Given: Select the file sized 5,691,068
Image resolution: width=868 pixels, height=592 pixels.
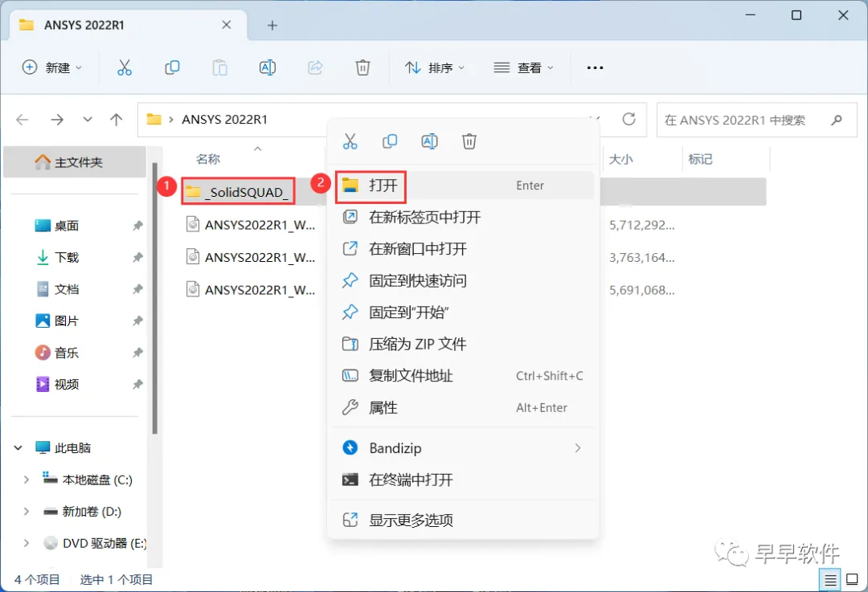Looking at the screenshot, I should (x=251, y=290).
